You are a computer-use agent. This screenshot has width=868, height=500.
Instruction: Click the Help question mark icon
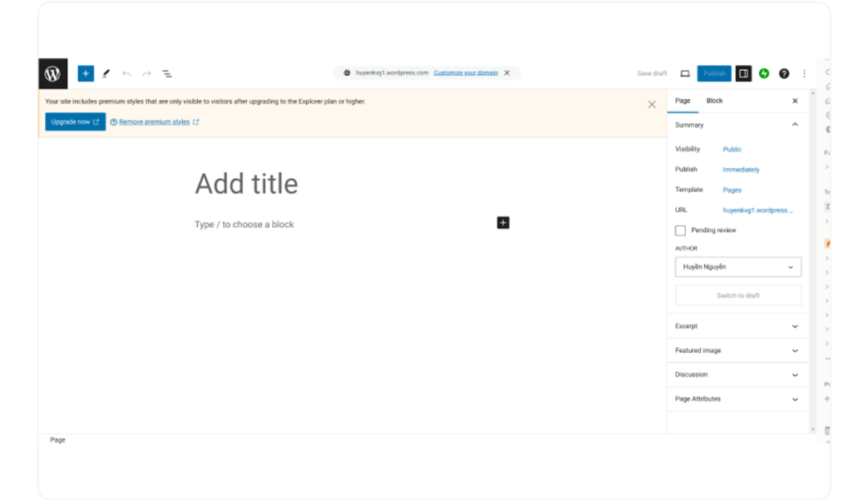point(784,73)
